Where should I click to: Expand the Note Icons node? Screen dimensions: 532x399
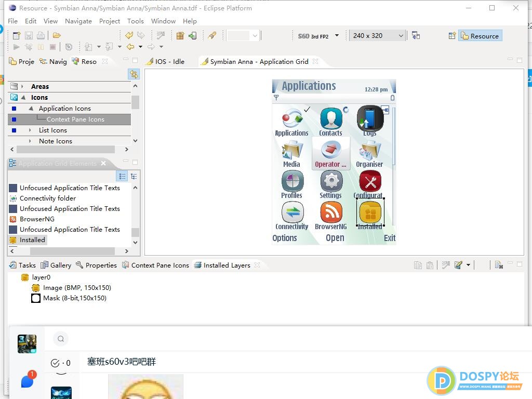(x=30, y=141)
